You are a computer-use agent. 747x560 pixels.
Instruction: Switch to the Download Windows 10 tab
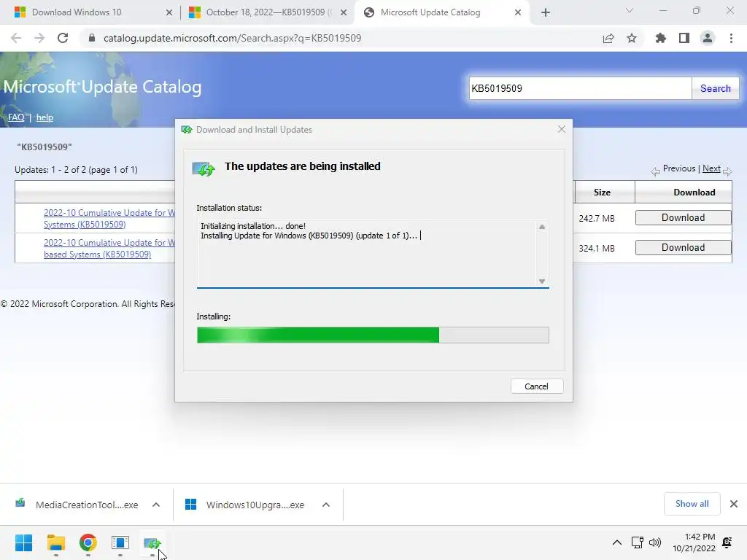[77, 12]
